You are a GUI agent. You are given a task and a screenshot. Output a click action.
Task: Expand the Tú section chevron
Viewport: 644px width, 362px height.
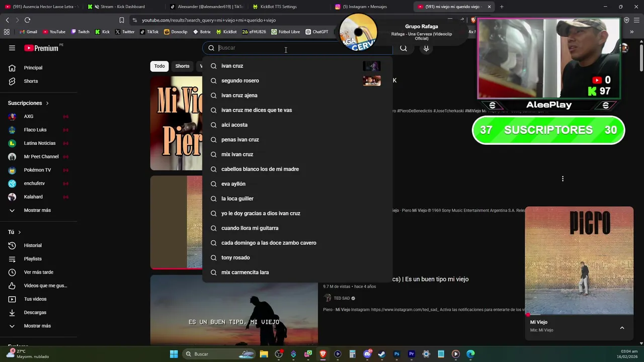click(20, 232)
